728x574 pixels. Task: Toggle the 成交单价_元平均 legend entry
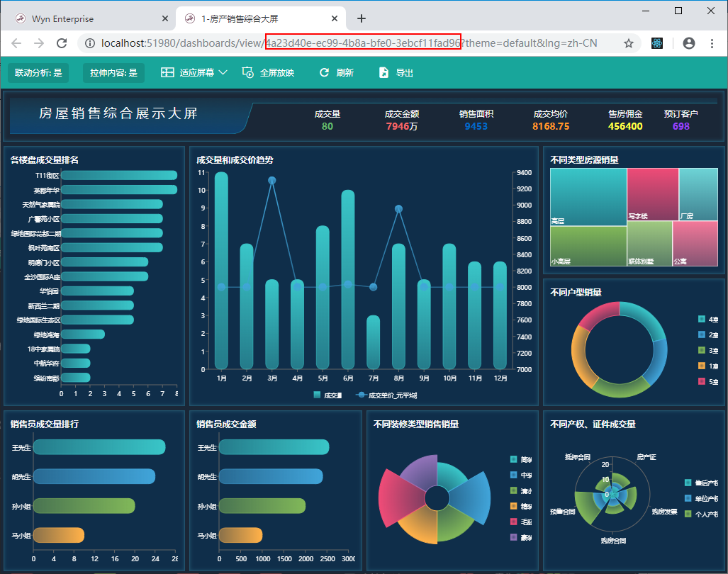point(363,395)
